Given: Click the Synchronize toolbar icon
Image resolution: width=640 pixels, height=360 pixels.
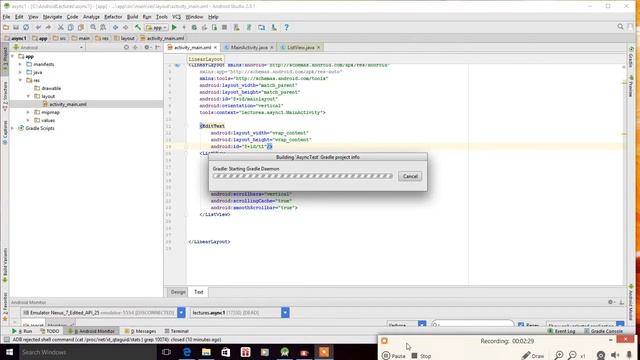Looking at the screenshot, I should 26,27.
